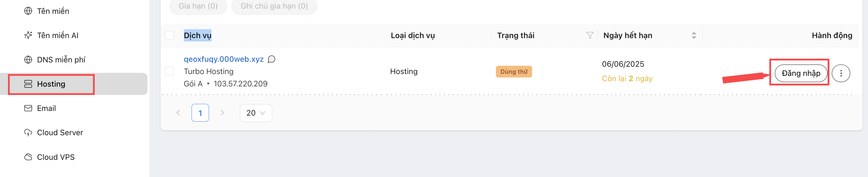Go to page 1 in pagination
This screenshot has width=868, height=177.
pyautogui.click(x=200, y=113)
